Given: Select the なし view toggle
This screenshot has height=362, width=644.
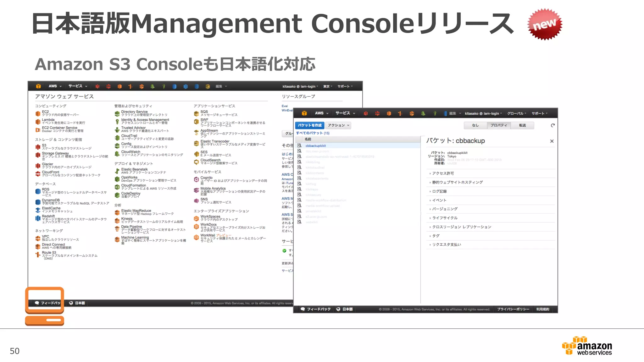Looking at the screenshot, I should [x=475, y=125].
